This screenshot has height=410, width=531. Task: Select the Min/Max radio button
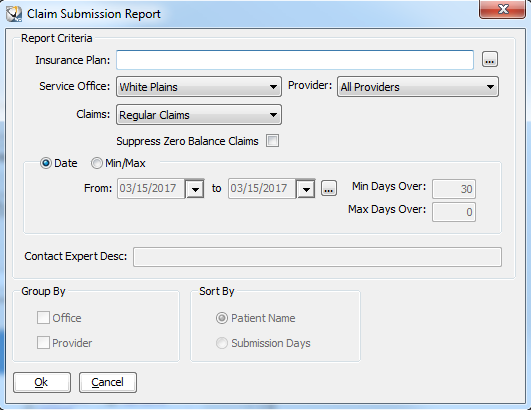click(x=97, y=163)
